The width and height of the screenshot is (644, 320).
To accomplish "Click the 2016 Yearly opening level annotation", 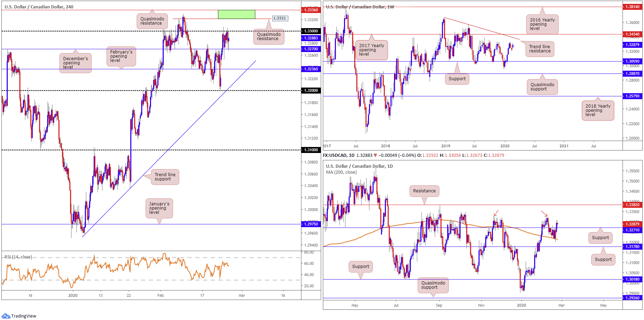I will pos(542,24).
